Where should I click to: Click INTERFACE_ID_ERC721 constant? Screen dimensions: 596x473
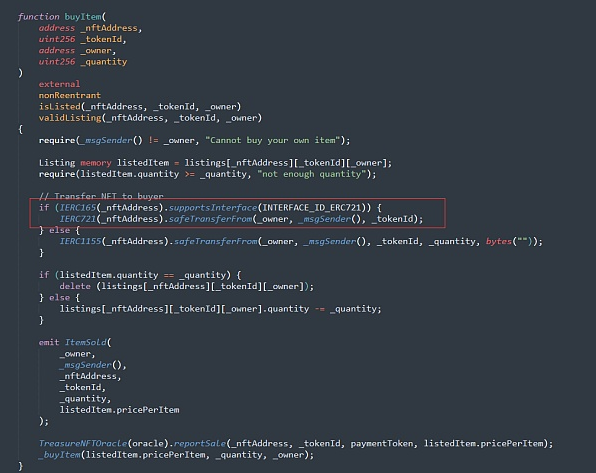(x=311, y=208)
